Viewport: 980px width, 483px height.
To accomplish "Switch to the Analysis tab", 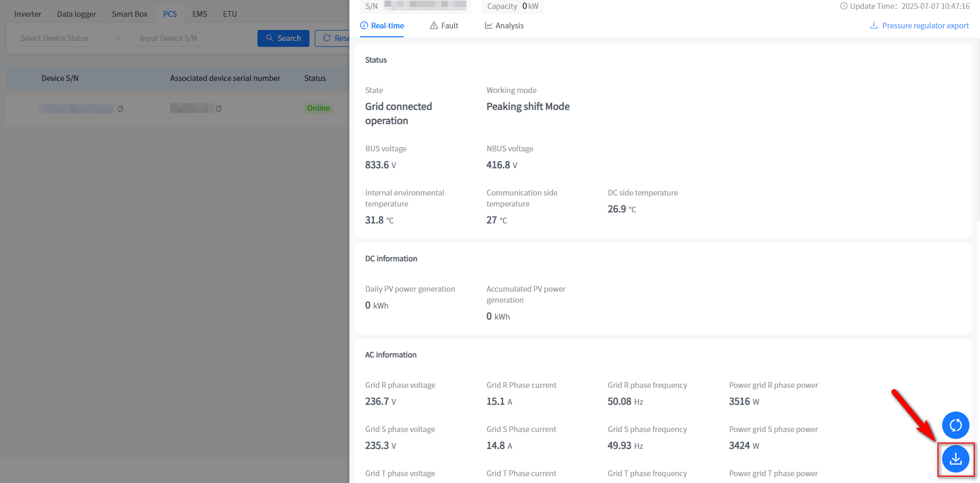I will pyautogui.click(x=504, y=26).
